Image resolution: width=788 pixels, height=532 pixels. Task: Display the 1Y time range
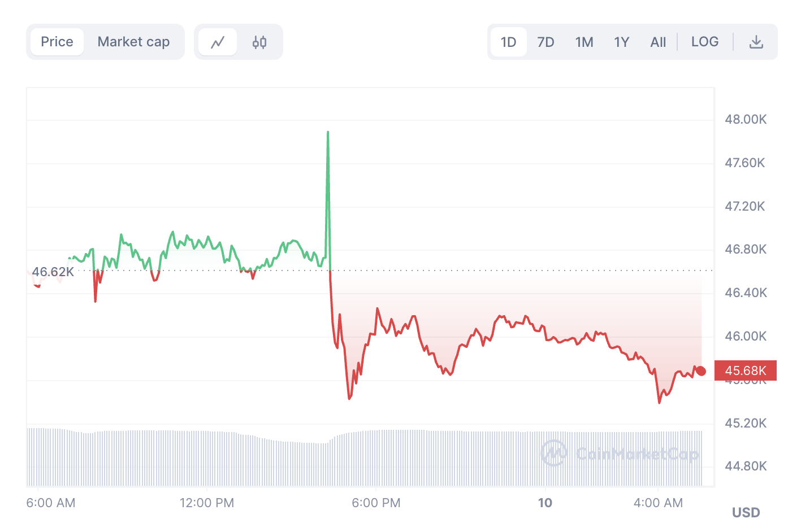click(621, 42)
